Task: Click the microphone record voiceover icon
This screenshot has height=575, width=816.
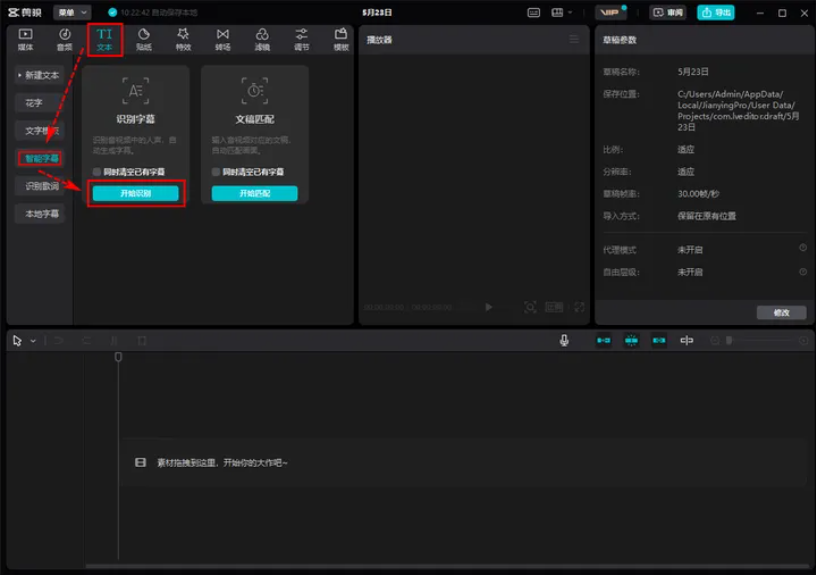Action: tap(564, 340)
